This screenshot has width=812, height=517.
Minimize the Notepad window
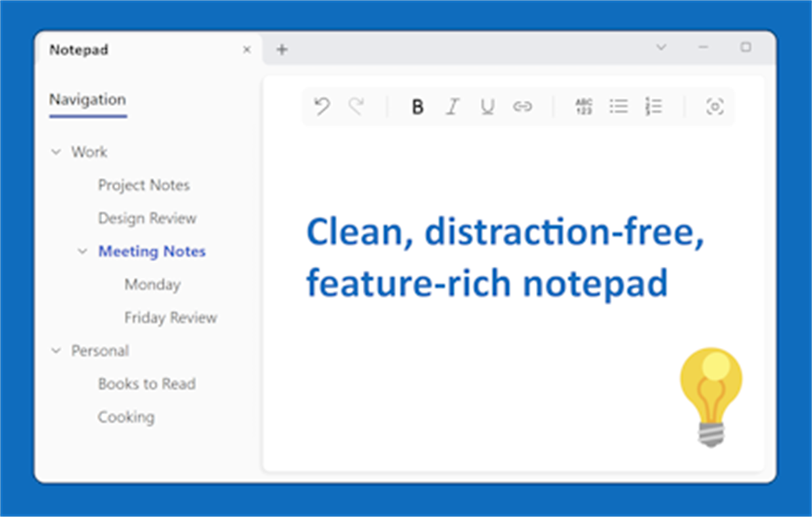pos(704,47)
